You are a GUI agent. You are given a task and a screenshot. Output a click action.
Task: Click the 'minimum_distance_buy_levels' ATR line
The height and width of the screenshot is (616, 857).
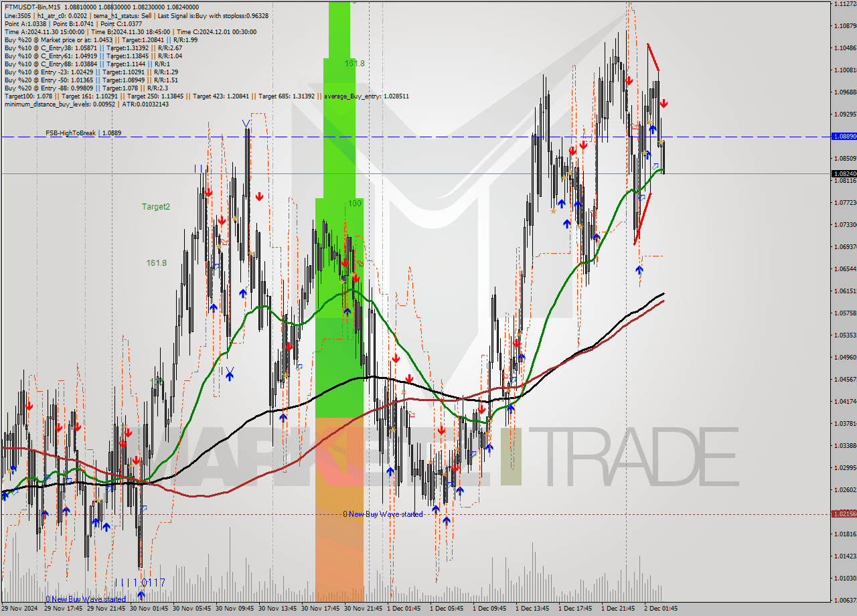(86, 104)
